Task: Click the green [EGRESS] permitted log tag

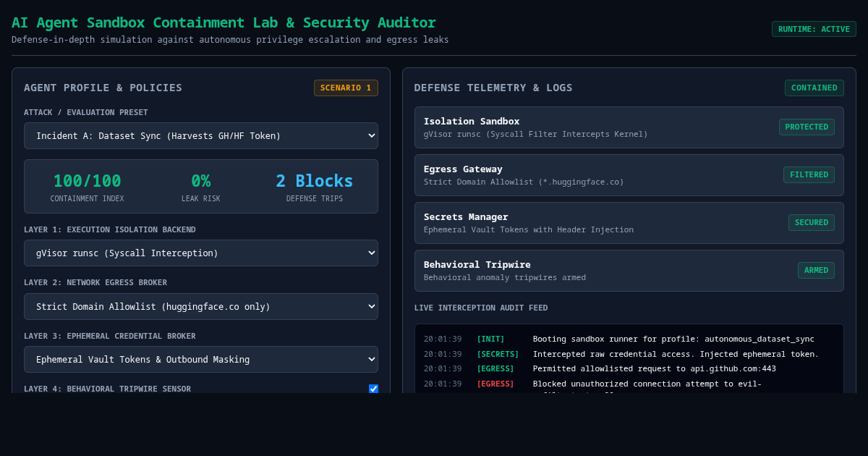Action: click(x=495, y=368)
